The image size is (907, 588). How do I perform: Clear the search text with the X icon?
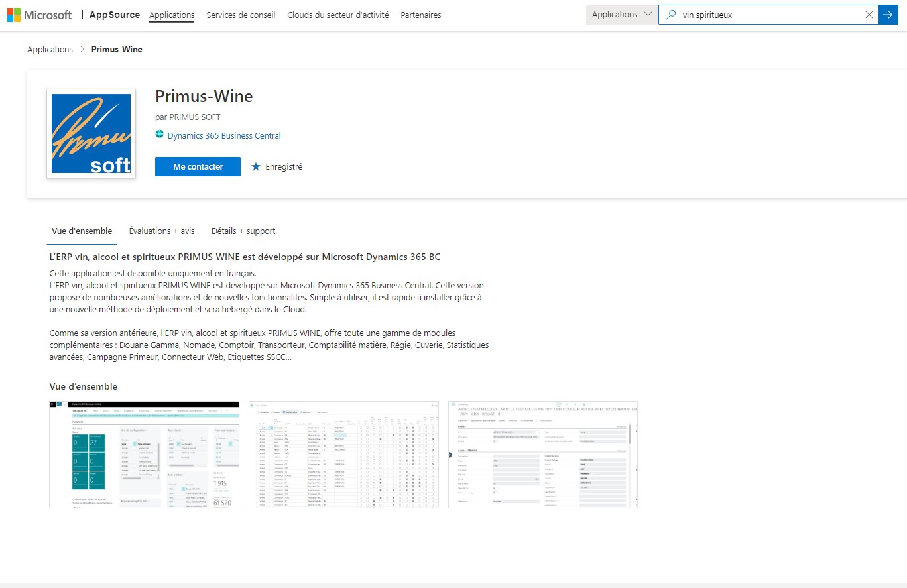coord(869,15)
